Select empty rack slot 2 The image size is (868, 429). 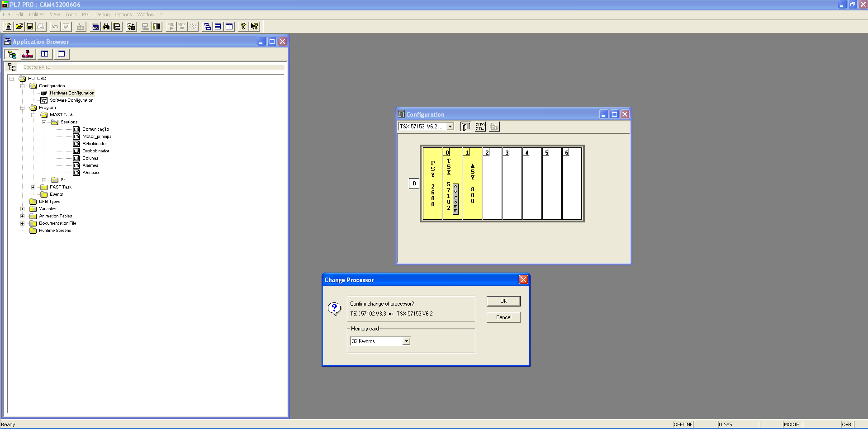[492, 184]
